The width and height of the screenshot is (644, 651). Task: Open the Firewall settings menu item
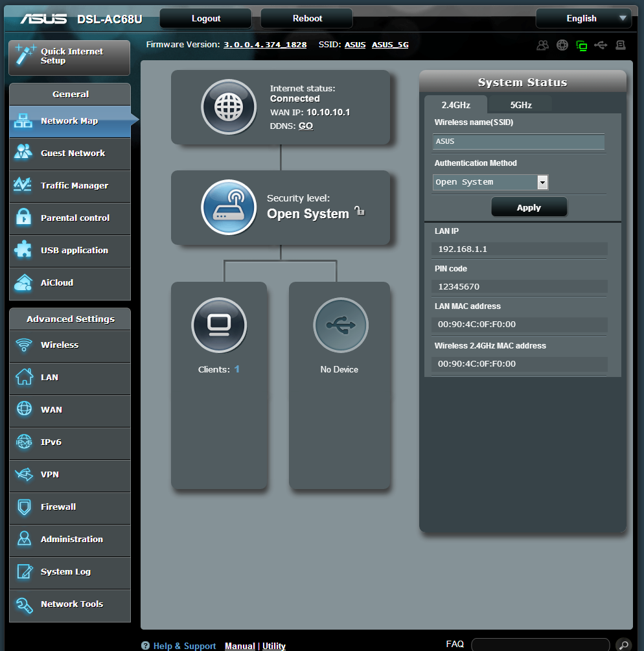(70, 507)
